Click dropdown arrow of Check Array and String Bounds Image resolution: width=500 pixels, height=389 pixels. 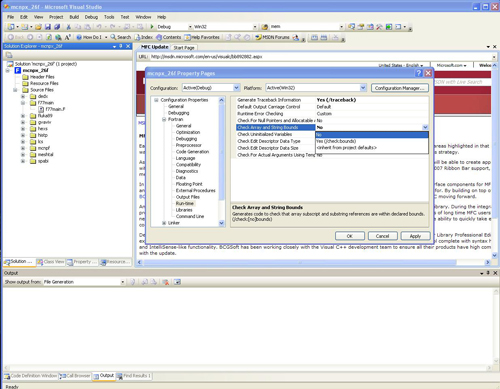point(425,127)
